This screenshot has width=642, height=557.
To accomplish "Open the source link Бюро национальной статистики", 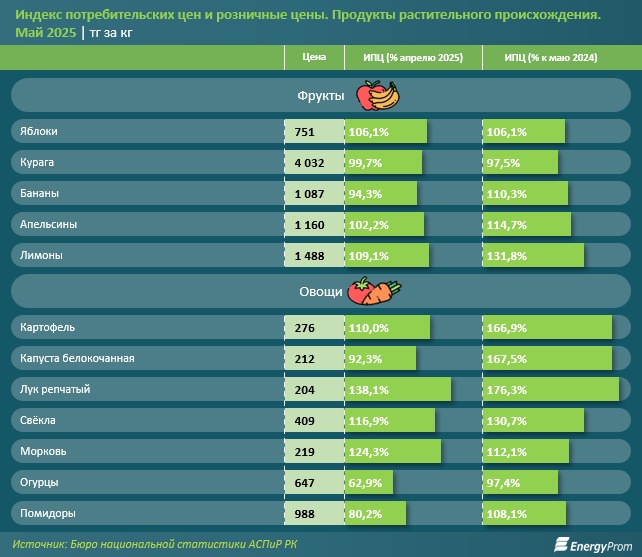I will [x=158, y=544].
